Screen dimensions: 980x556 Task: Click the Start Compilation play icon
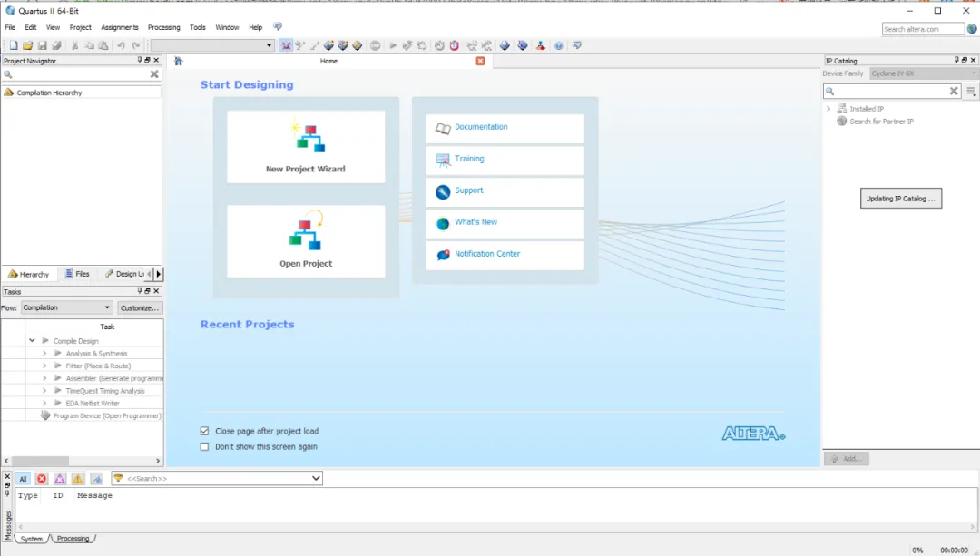(x=393, y=45)
